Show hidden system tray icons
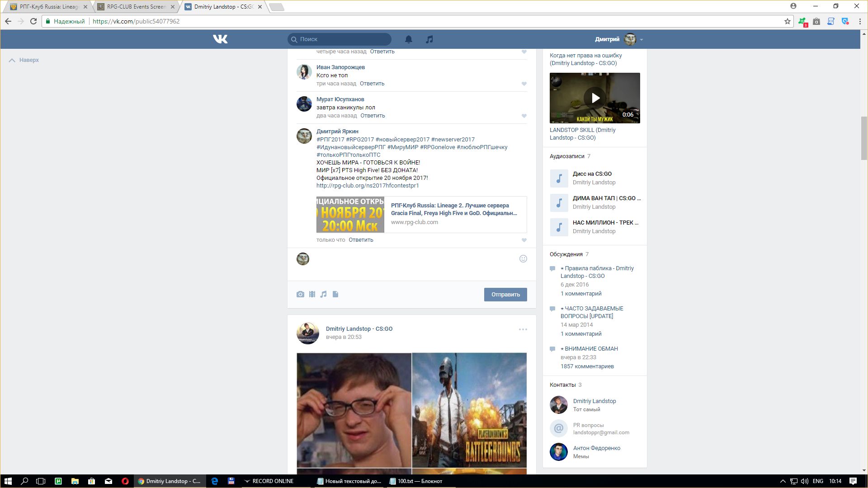 (x=783, y=481)
